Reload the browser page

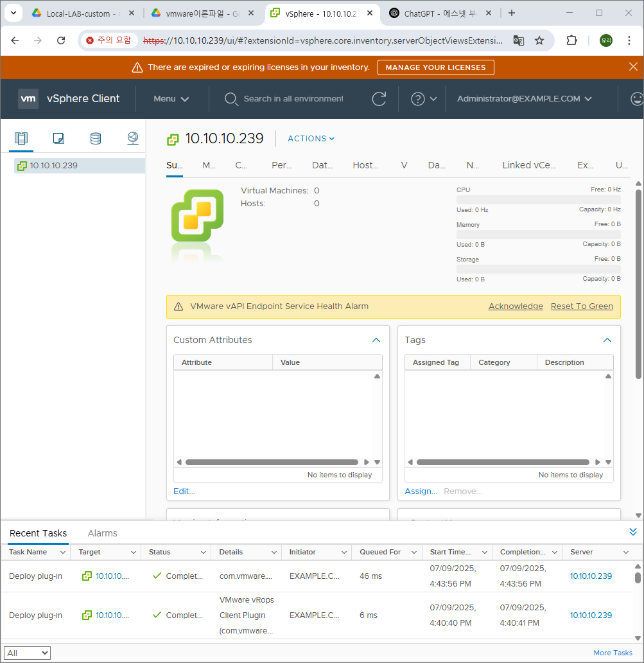point(61,40)
